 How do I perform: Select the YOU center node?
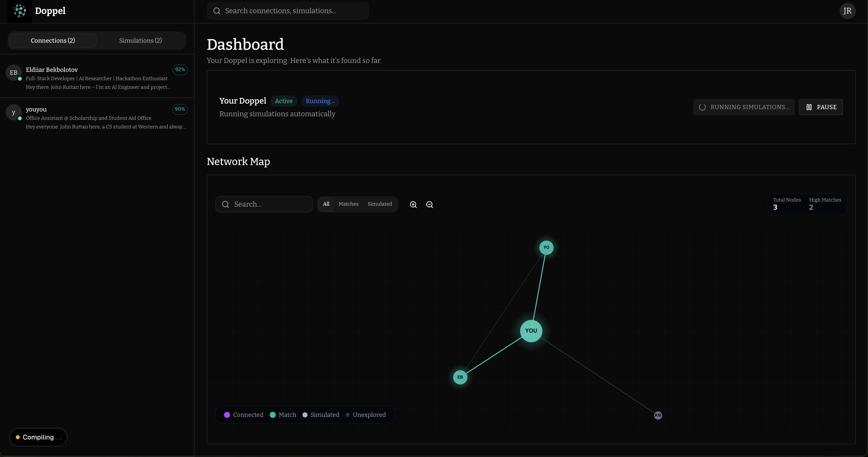point(531,331)
